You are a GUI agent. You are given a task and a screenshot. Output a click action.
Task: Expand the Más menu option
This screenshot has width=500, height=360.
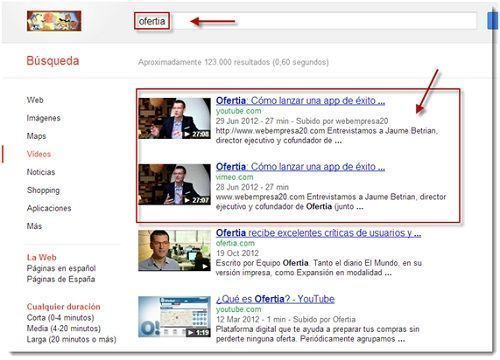coord(34,226)
